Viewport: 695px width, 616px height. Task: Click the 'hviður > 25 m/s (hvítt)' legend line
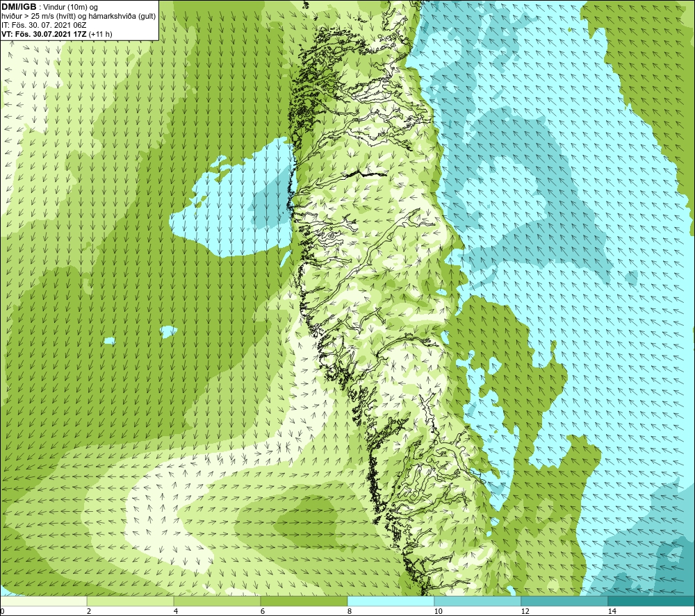coord(38,17)
